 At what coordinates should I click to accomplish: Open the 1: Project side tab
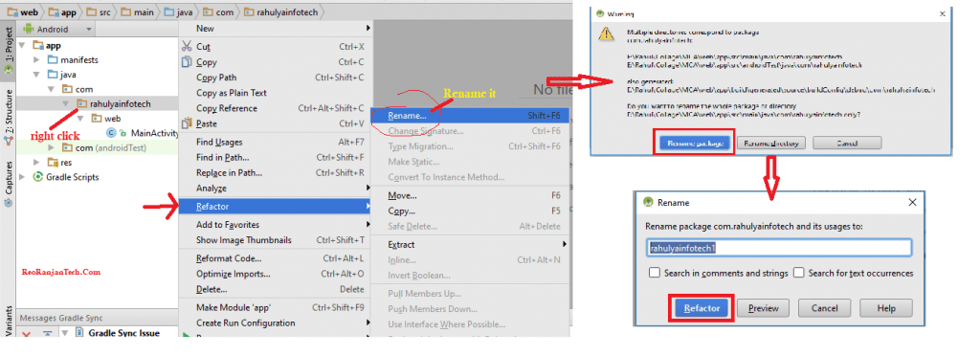click(8, 52)
